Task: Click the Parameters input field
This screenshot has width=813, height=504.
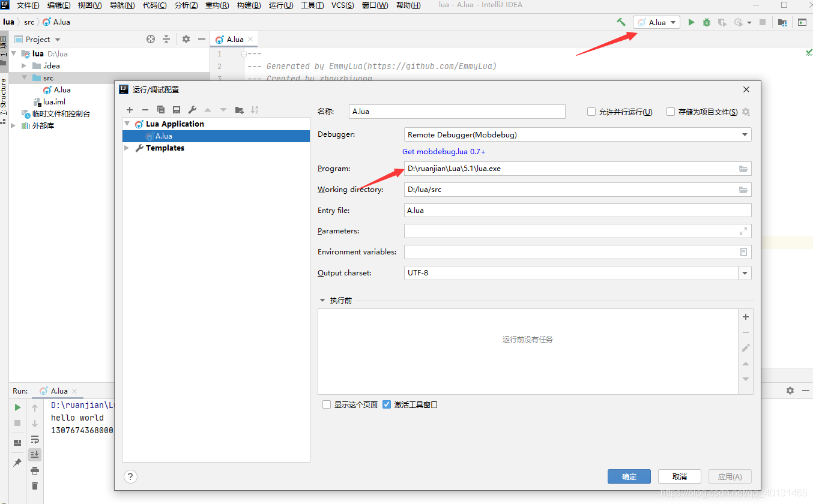Action: pyautogui.click(x=578, y=231)
